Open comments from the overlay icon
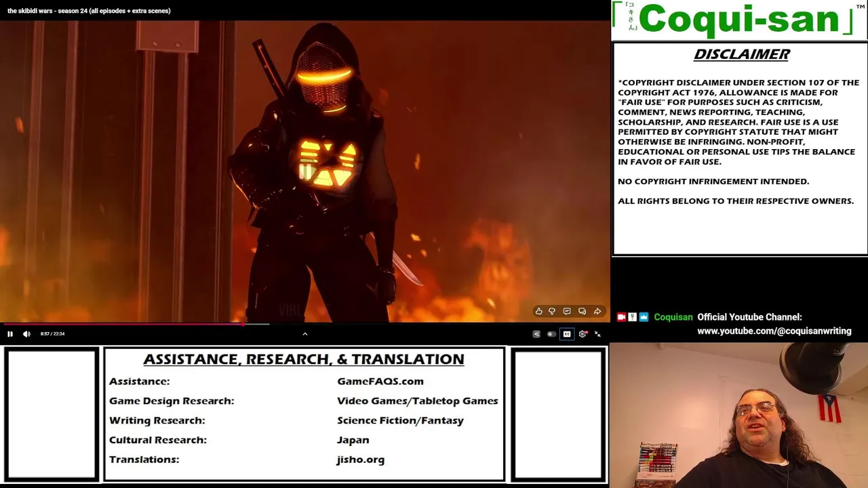868x488 pixels. coord(567,311)
